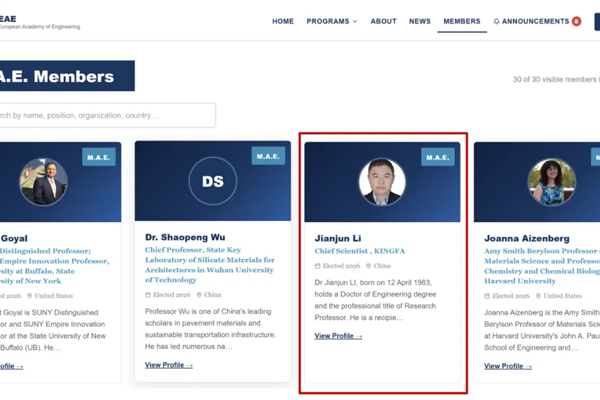The image size is (600, 400).
Task: Open ANNOUNCEMENTS from the navigation
Action: pos(535,21)
